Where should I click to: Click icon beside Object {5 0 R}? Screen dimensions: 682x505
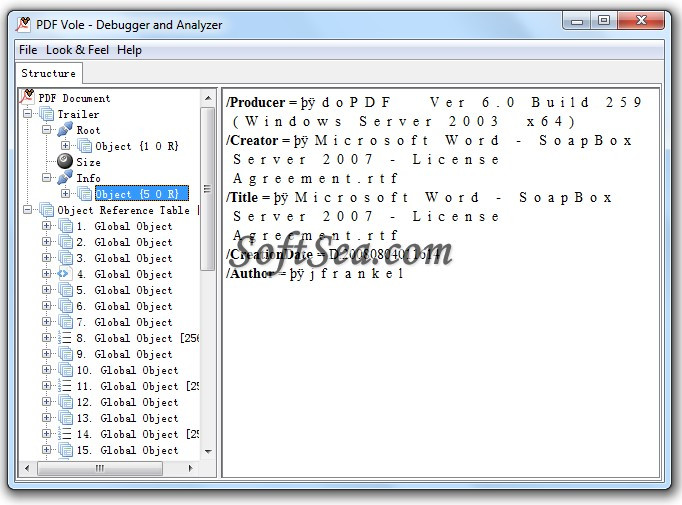84,194
